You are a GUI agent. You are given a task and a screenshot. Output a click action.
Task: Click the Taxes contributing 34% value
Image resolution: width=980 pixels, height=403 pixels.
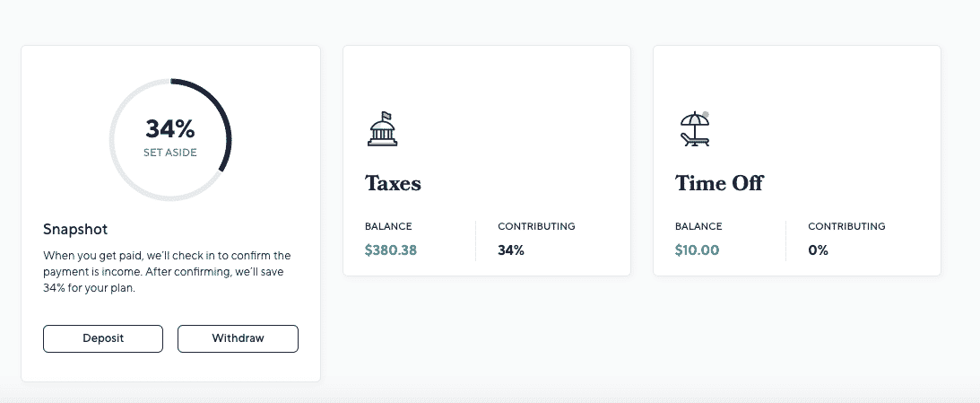pos(511,250)
